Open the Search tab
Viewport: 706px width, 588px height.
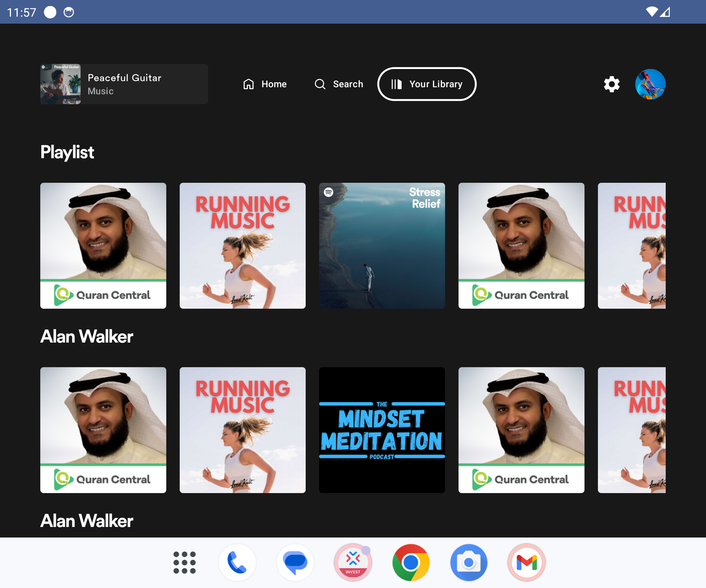pyautogui.click(x=339, y=84)
